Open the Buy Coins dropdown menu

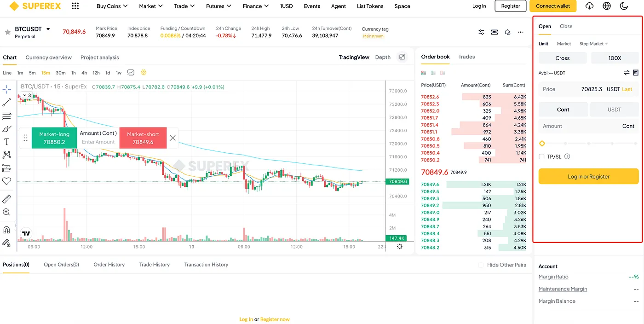(112, 6)
